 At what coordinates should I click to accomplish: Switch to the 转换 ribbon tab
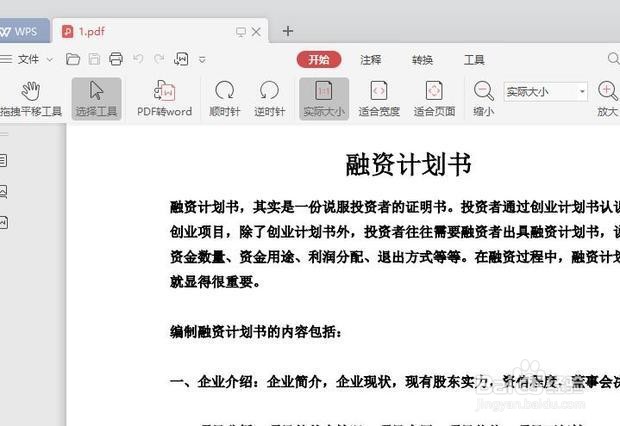(422, 60)
